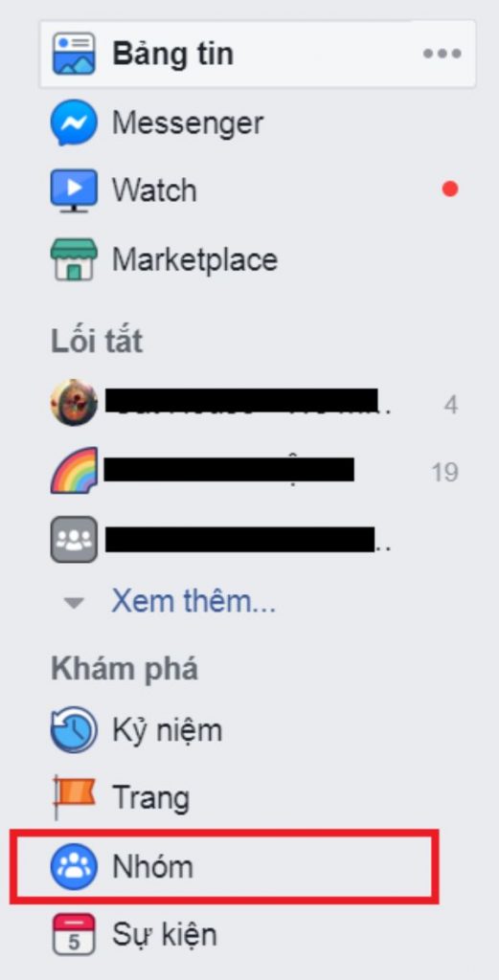This screenshot has width=499, height=980.
Task: Click the notification count 19
Action: tap(444, 473)
